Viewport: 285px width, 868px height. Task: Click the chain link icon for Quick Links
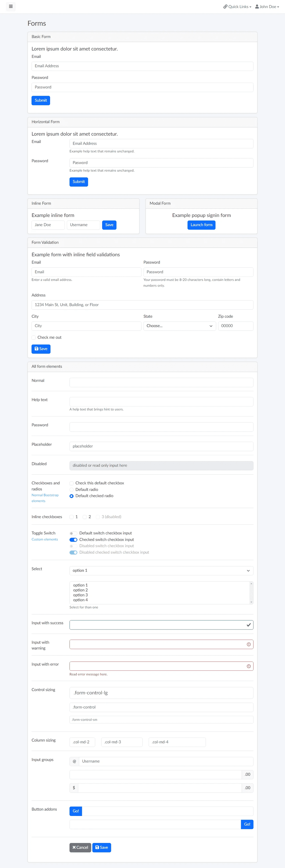pos(225,6)
